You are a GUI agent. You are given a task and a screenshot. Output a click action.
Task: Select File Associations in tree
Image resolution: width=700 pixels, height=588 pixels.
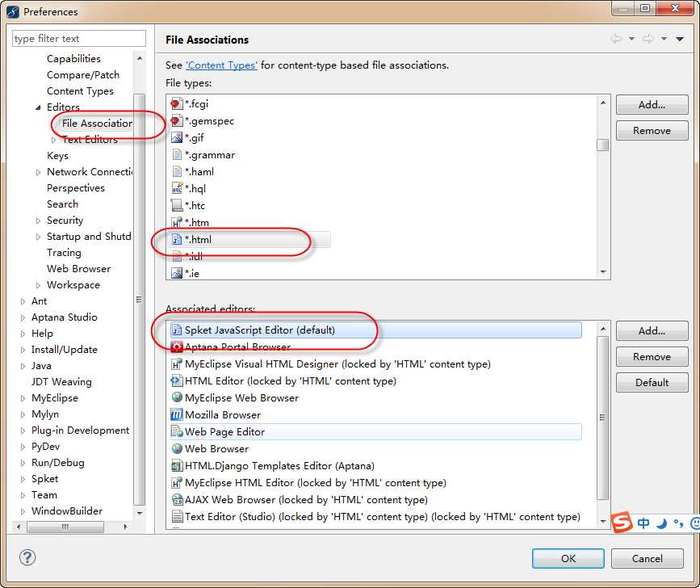click(97, 124)
